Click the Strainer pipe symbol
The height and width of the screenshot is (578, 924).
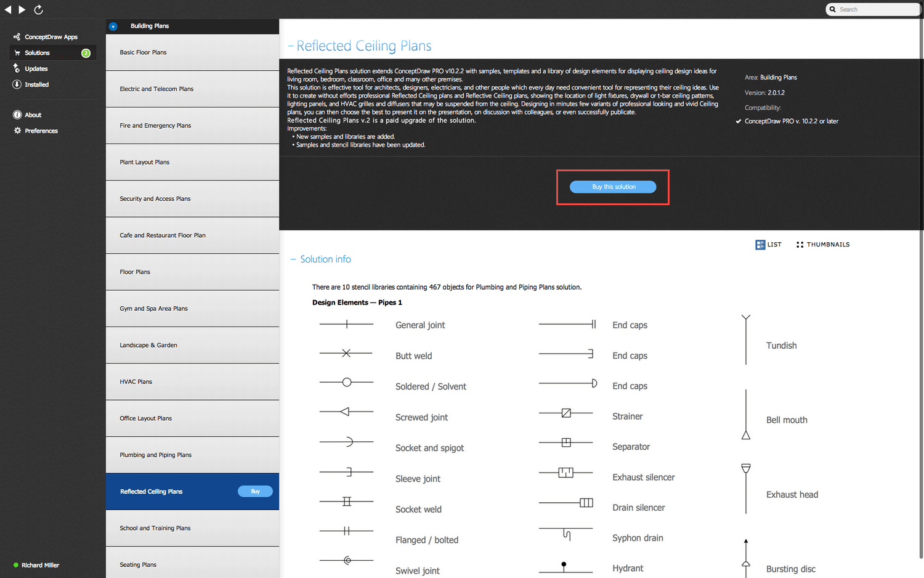(x=566, y=413)
